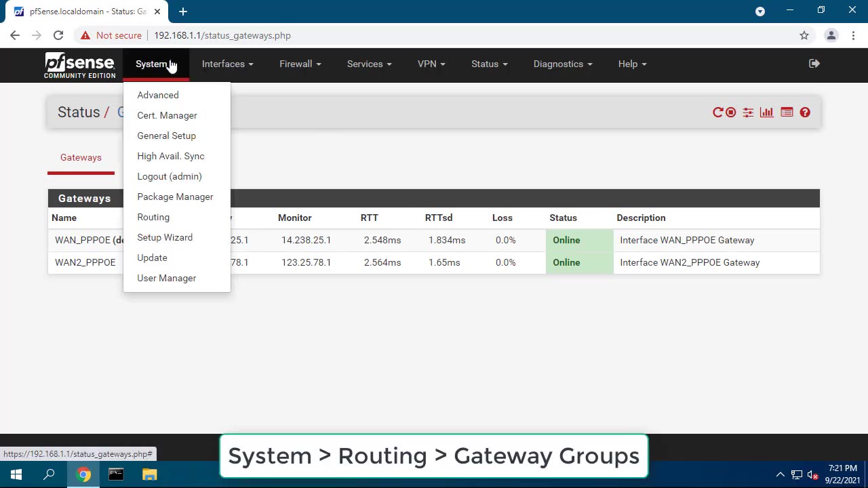Click RTT value 2.564ms

[x=382, y=262]
